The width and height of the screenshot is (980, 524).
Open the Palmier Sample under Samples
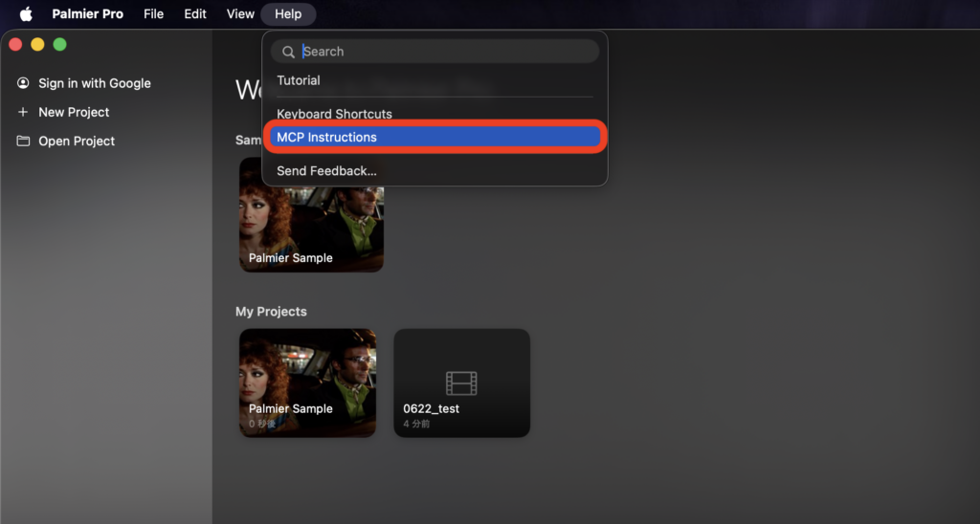(x=311, y=214)
